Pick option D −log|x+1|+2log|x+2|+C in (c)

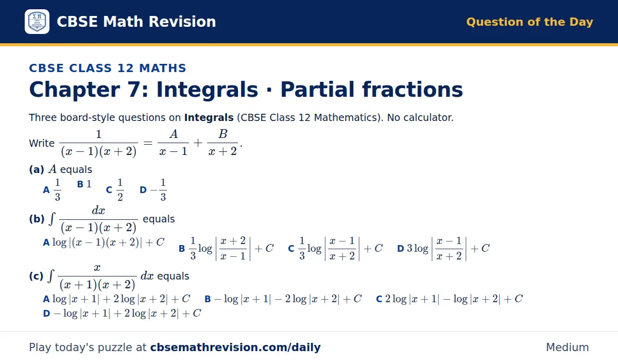(122, 314)
